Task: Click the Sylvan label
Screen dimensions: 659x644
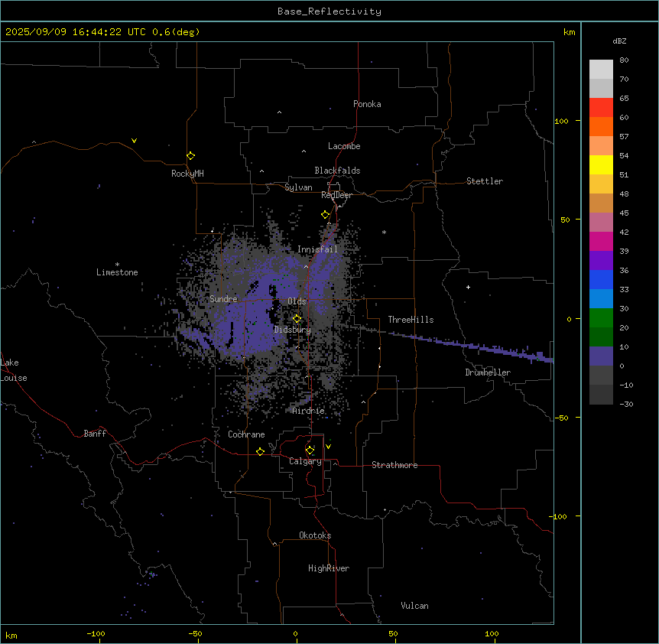Action: click(x=298, y=187)
